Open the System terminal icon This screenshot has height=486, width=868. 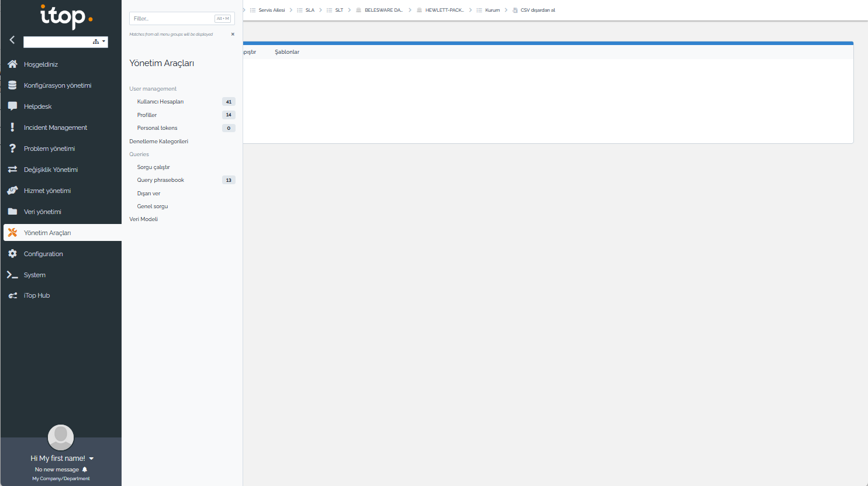tap(12, 274)
